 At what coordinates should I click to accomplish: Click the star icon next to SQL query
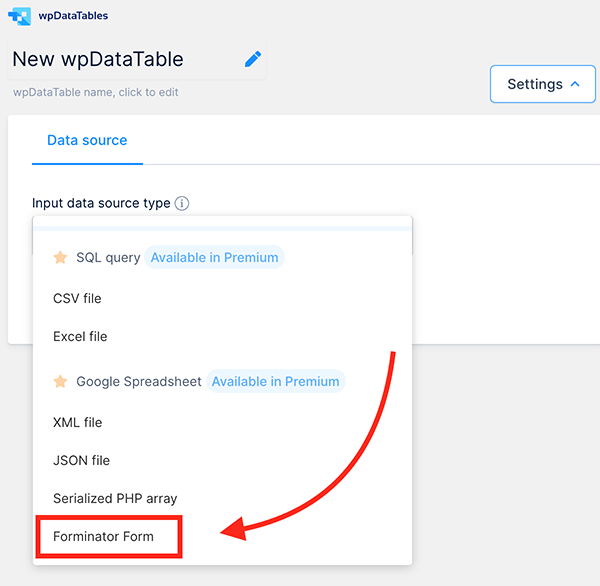[60, 257]
